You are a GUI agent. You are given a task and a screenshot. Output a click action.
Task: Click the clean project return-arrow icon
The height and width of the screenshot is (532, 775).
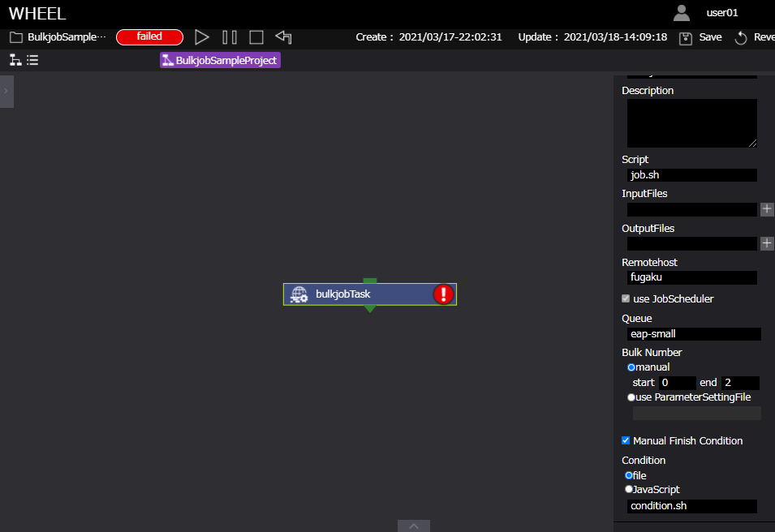click(x=283, y=37)
